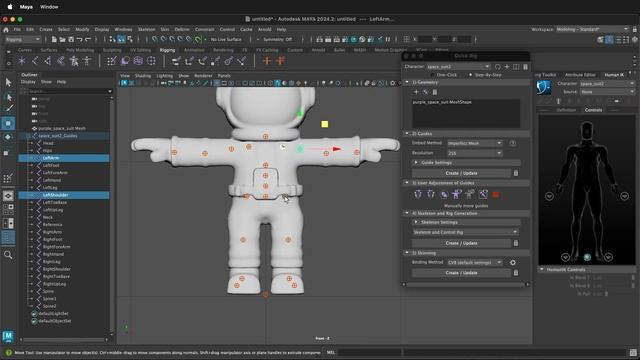The width and height of the screenshot is (640, 360).
Task: Select the purple_space_suit:Mesh node in the Outliner
Action: 62,129
